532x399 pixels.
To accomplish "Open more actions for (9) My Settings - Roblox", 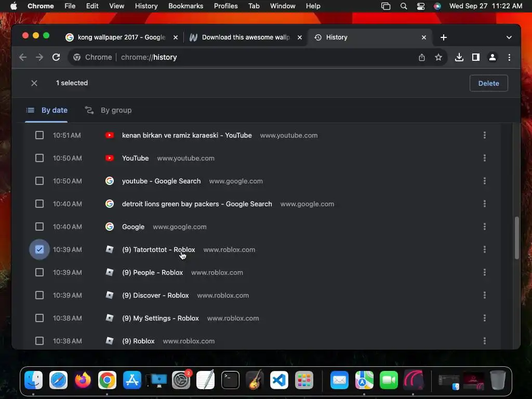I will tap(485, 318).
